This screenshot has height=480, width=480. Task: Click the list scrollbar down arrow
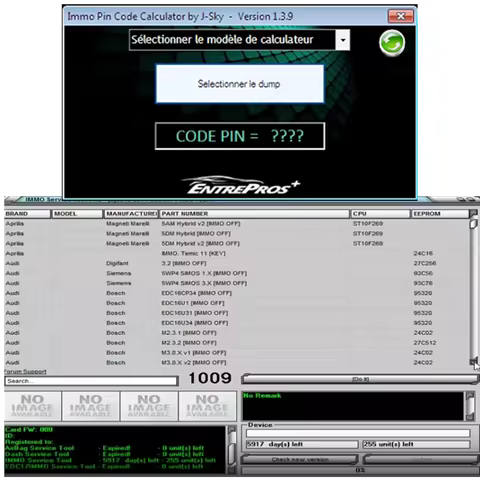coord(473,362)
